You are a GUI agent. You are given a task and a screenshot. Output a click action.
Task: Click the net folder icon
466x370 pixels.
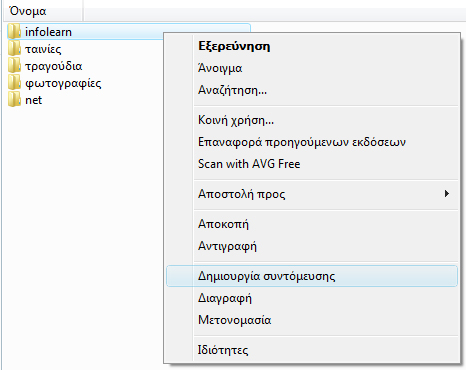pyautogui.click(x=14, y=100)
